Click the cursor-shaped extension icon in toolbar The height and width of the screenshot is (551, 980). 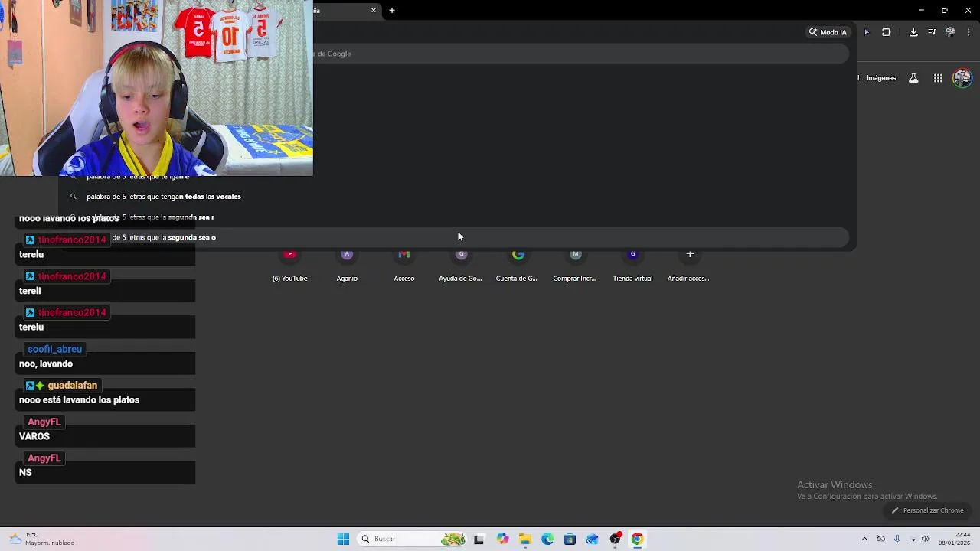point(867,32)
